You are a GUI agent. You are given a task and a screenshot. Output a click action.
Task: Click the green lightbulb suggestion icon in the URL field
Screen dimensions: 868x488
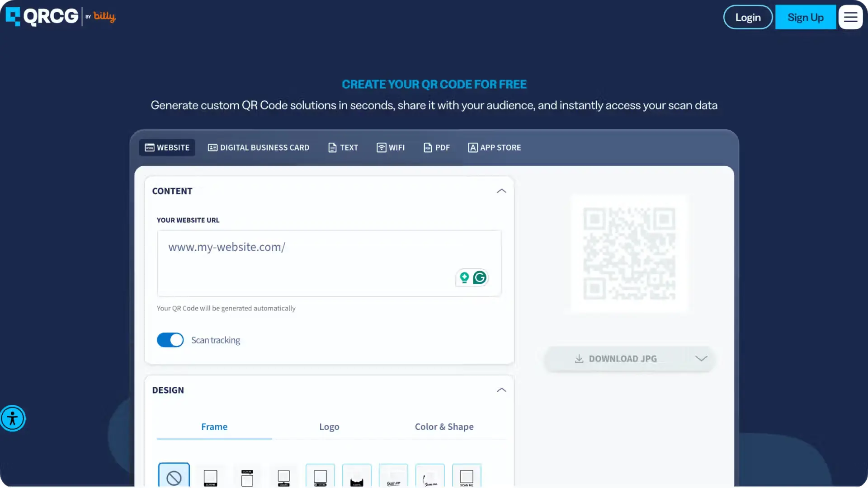click(x=464, y=277)
